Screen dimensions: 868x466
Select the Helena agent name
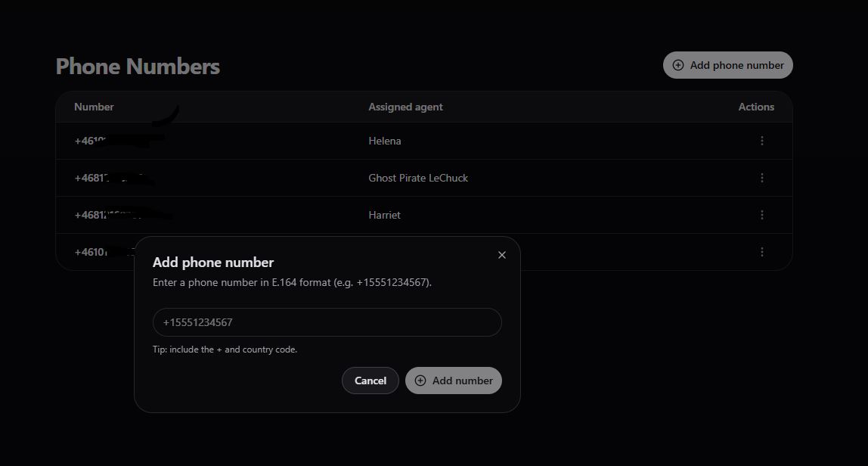click(385, 141)
